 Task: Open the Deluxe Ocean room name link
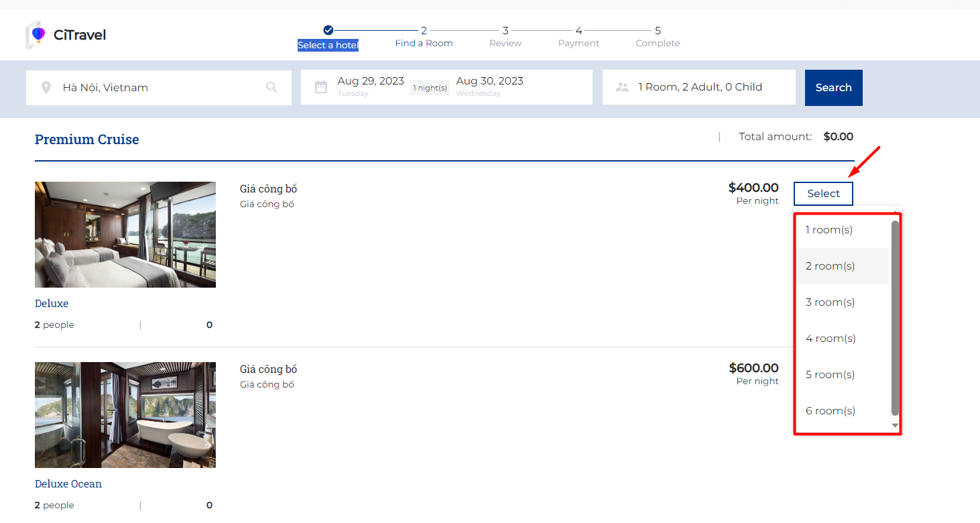click(x=68, y=484)
